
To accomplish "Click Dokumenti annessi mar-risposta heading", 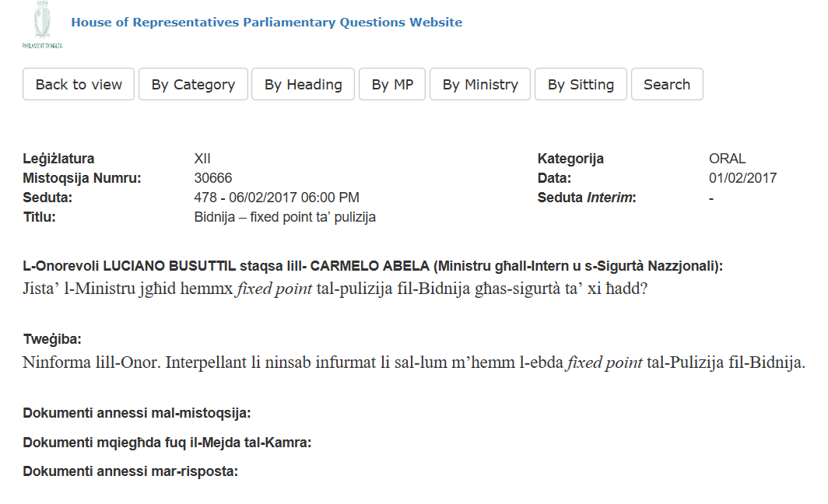I will pos(131,471).
